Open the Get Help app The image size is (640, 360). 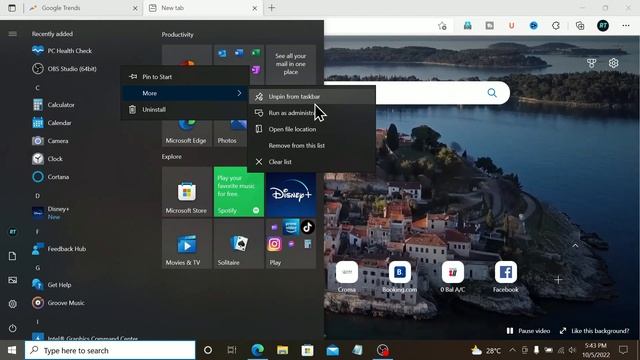click(52, 285)
